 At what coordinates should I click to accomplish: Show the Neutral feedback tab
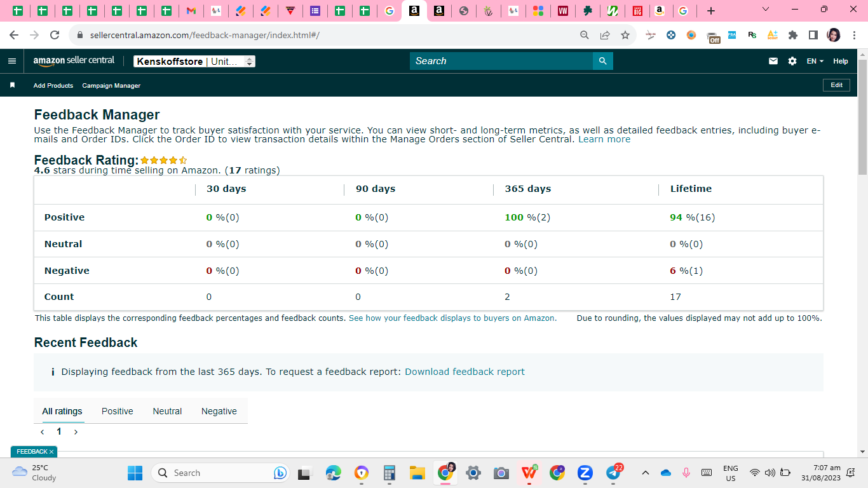click(x=167, y=411)
